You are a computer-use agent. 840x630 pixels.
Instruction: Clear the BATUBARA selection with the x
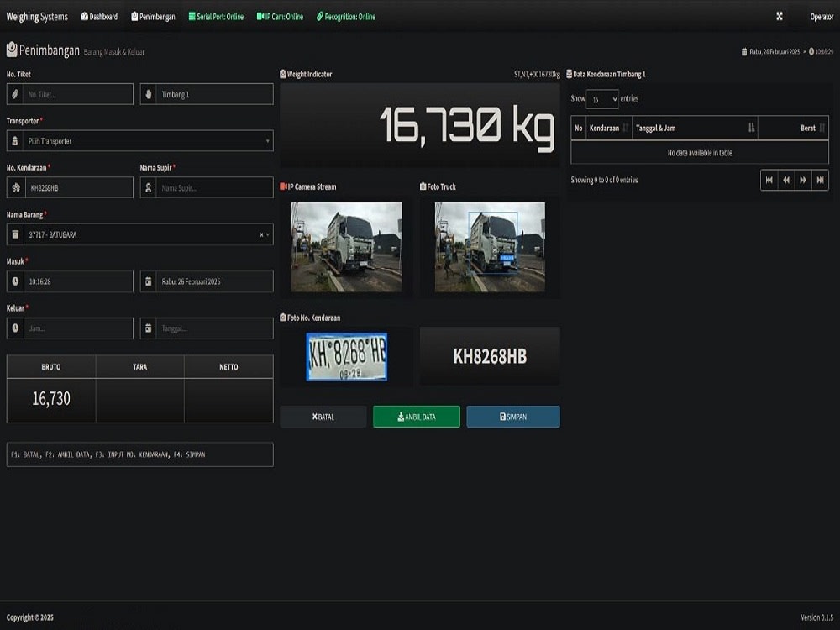261,234
